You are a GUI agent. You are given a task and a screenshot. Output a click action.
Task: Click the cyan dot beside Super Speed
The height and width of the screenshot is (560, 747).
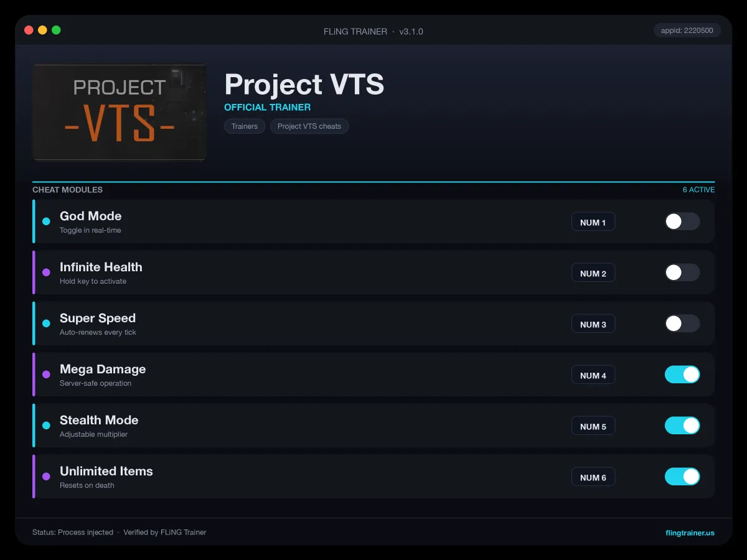click(46, 324)
